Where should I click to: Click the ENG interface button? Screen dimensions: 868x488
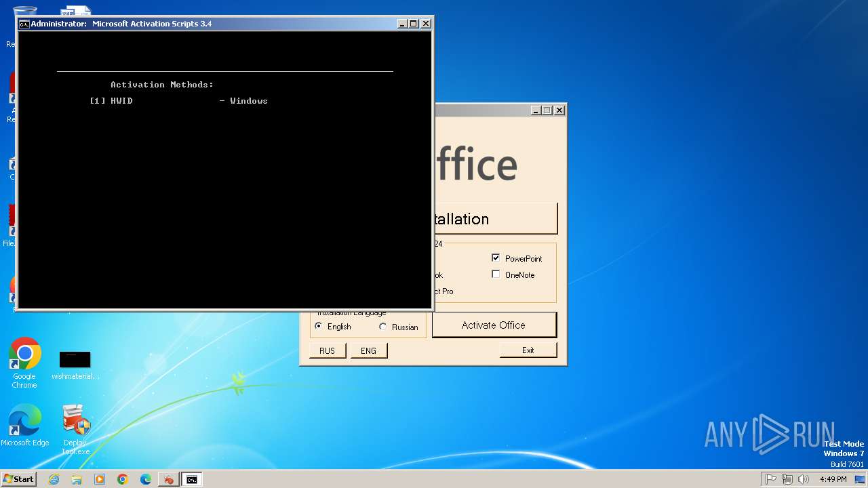(368, 350)
